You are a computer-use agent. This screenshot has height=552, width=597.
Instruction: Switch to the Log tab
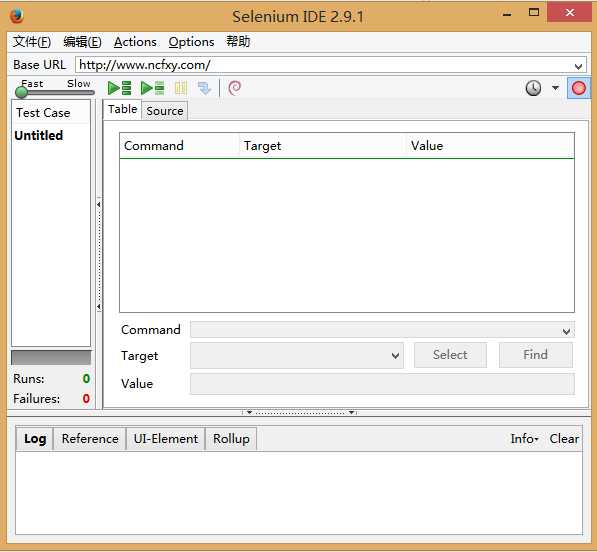pyautogui.click(x=35, y=439)
